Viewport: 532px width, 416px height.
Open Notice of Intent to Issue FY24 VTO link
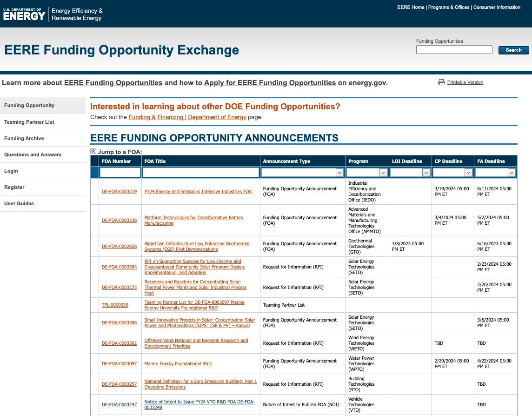tap(199, 404)
